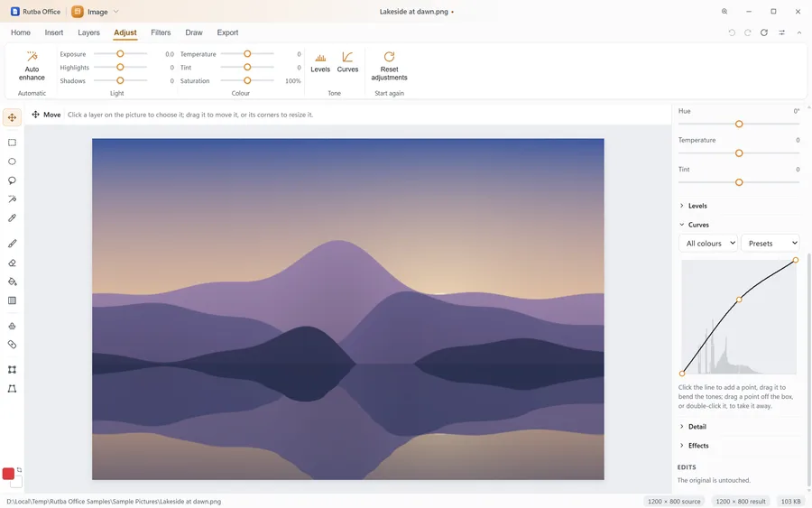812x508 pixels.
Task: Collapse the ribbon with the up chevron
Action: (x=799, y=32)
